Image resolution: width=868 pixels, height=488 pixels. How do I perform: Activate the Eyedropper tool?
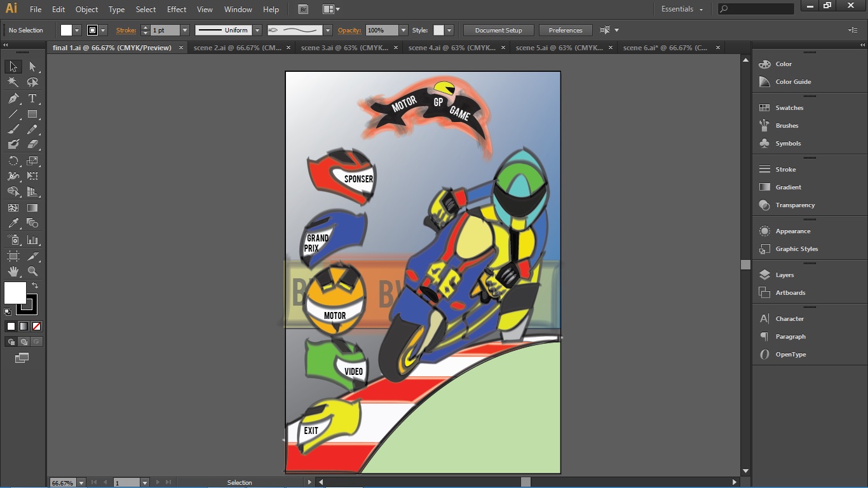point(13,223)
